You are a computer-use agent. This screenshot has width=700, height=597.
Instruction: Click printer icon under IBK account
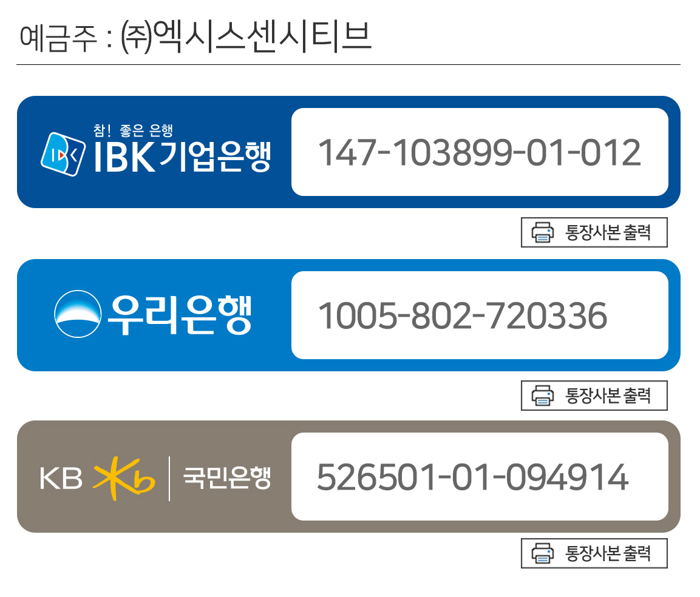[542, 232]
